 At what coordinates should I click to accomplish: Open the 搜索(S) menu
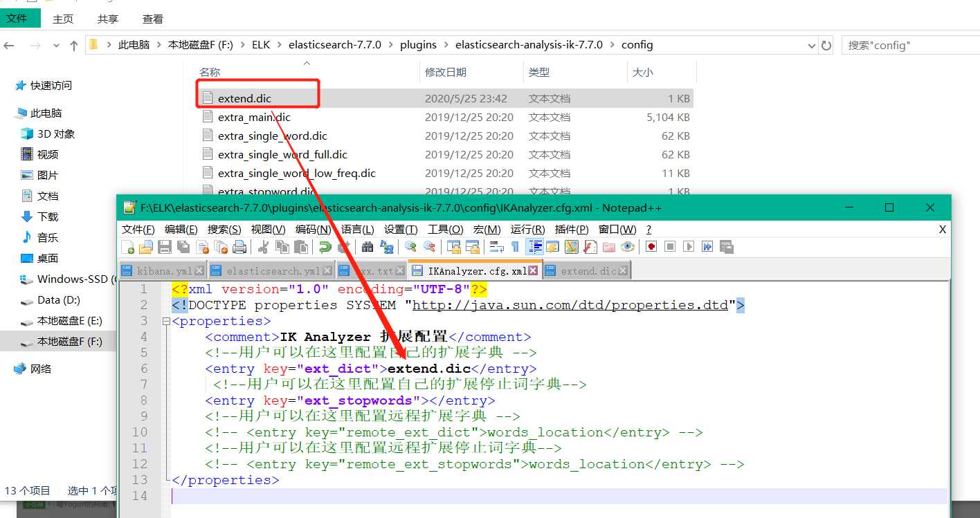pyautogui.click(x=224, y=230)
